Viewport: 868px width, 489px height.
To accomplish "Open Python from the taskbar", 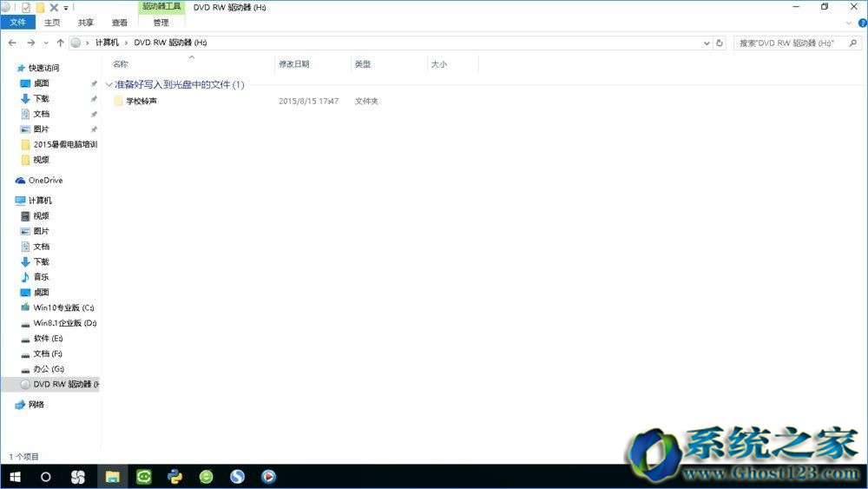I will coord(174,476).
